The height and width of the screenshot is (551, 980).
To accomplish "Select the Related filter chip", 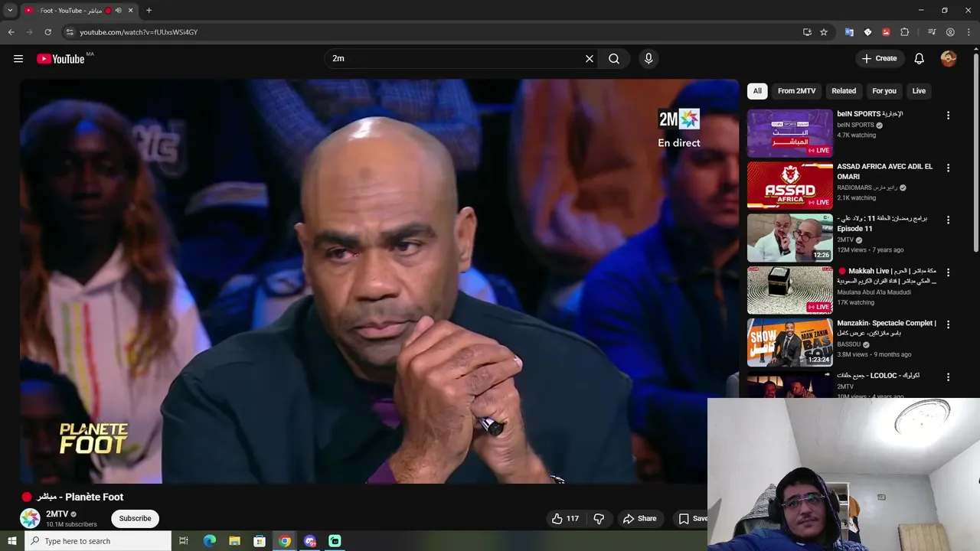I will point(844,91).
